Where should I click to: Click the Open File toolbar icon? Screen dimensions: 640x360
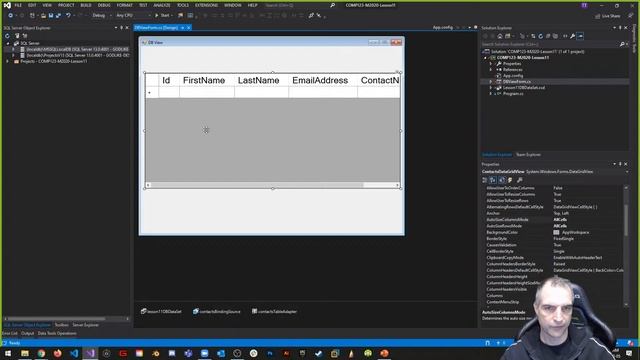point(43,16)
